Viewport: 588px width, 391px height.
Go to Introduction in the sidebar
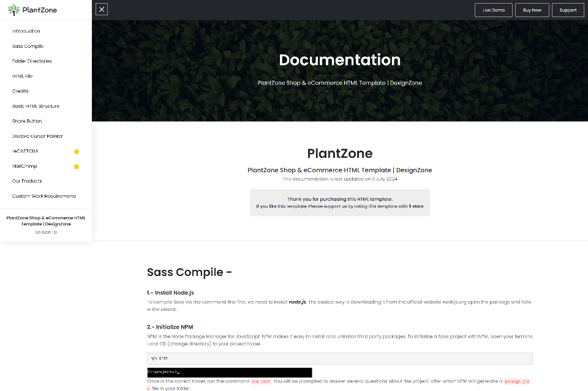(26, 31)
